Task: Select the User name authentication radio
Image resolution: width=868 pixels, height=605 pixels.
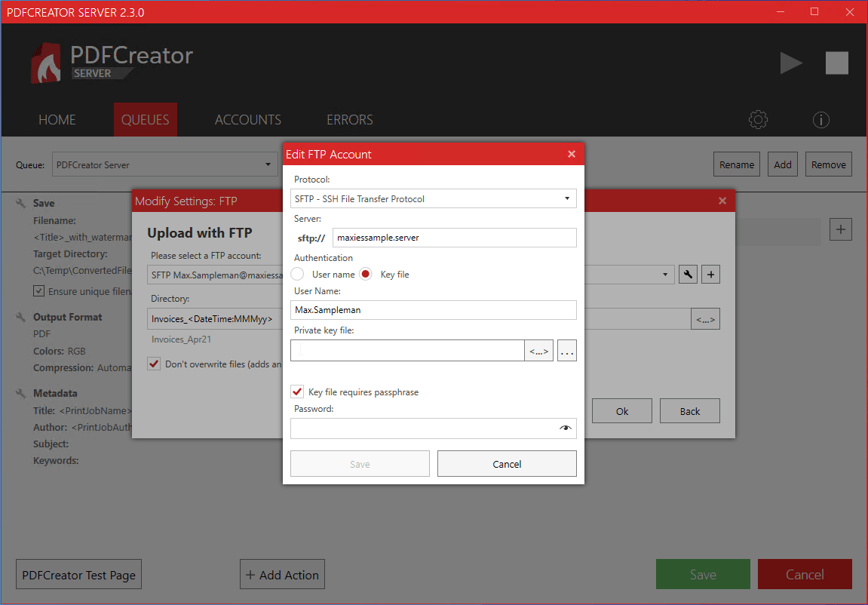Action: pos(298,275)
